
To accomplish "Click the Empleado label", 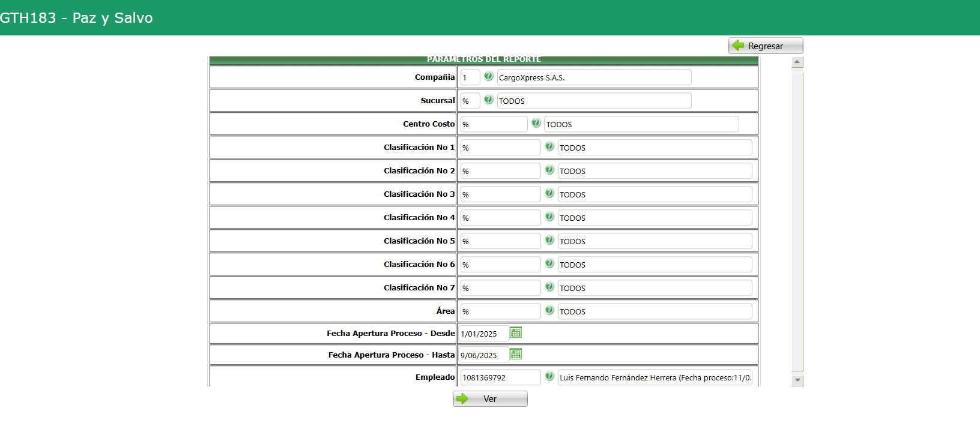I will coord(435,377).
